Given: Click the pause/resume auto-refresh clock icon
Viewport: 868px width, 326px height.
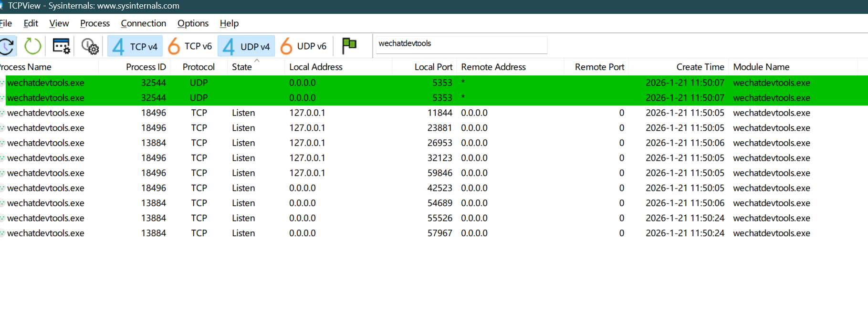Looking at the screenshot, I should (x=7, y=46).
